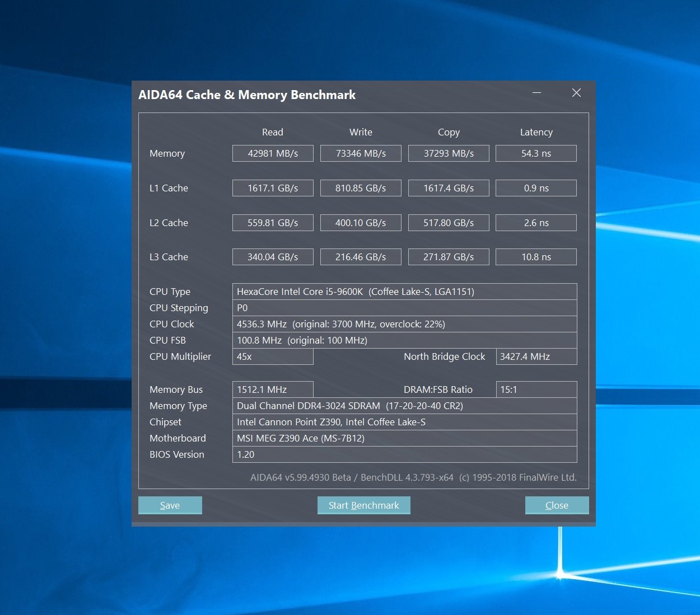Image resolution: width=700 pixels, height=615 pixels.
Task: Click the L3 Cache row label
Action: coord(169,257)
